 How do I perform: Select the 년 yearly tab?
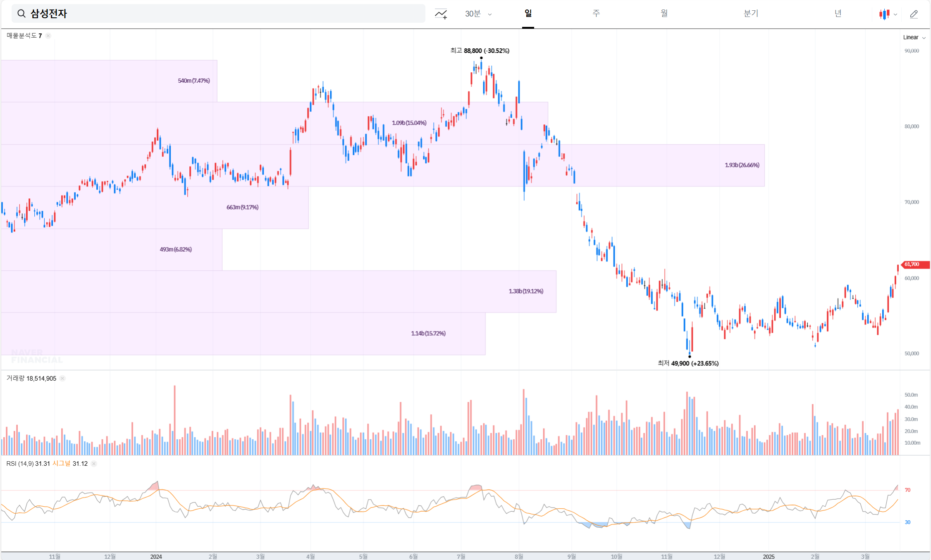coord(838,14)
